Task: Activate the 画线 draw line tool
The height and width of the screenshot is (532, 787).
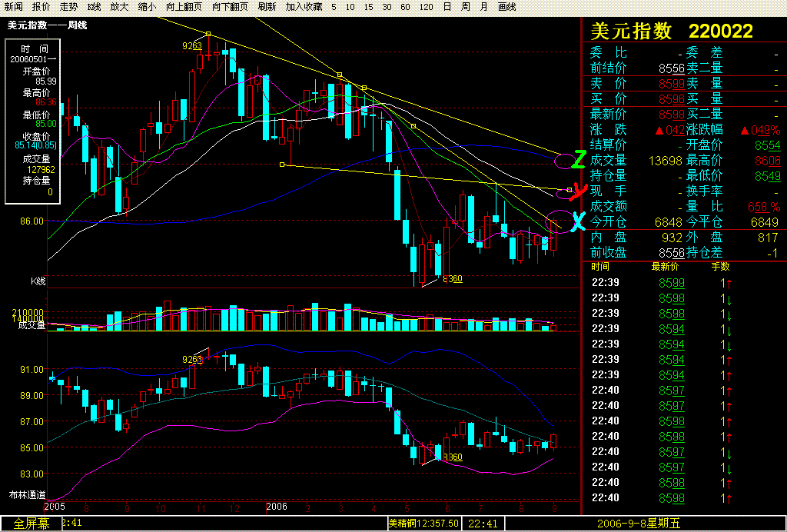Action: (507, 7)
